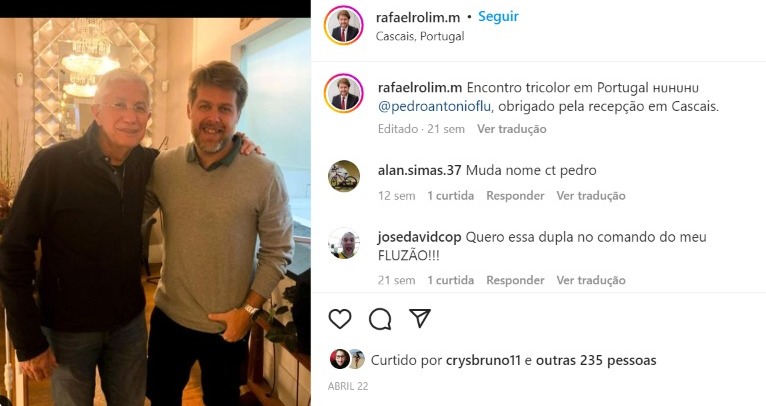Open crysbruno11 profile from likes
This screenshot has width=766, height=406.
point(483,361)
